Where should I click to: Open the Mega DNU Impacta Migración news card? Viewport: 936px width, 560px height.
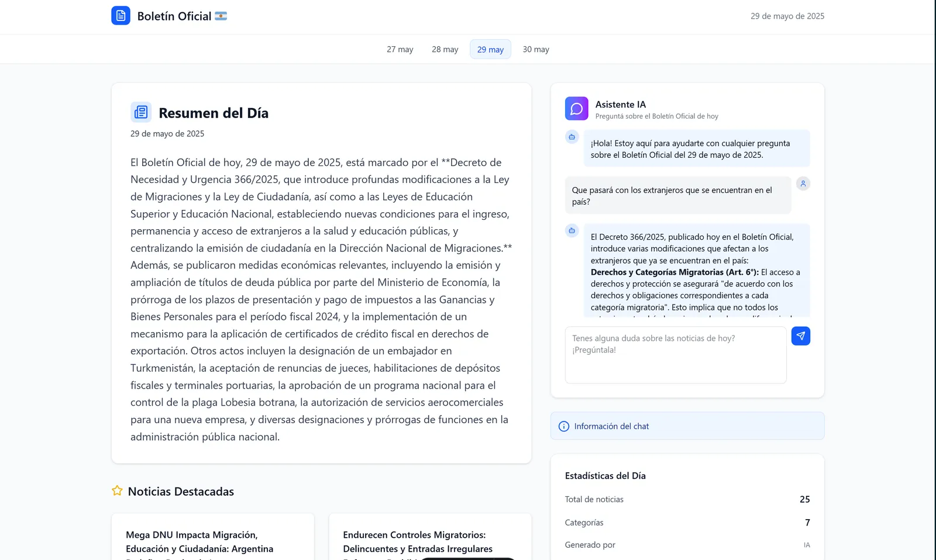(x=213, y=537)
